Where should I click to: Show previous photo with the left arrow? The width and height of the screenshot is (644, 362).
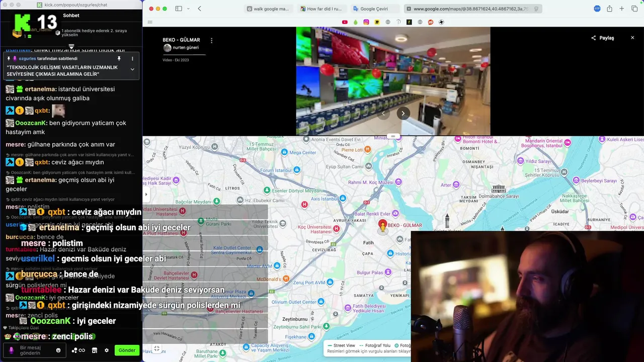click(383, 113)
